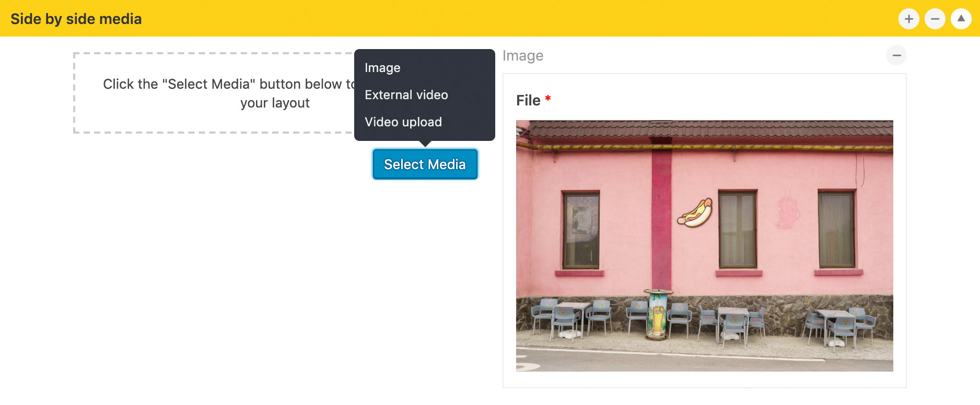This screenshot has width=980, height=405.
Task: Remove the Image column using its minus icon
Action: [x=896, y=55]
